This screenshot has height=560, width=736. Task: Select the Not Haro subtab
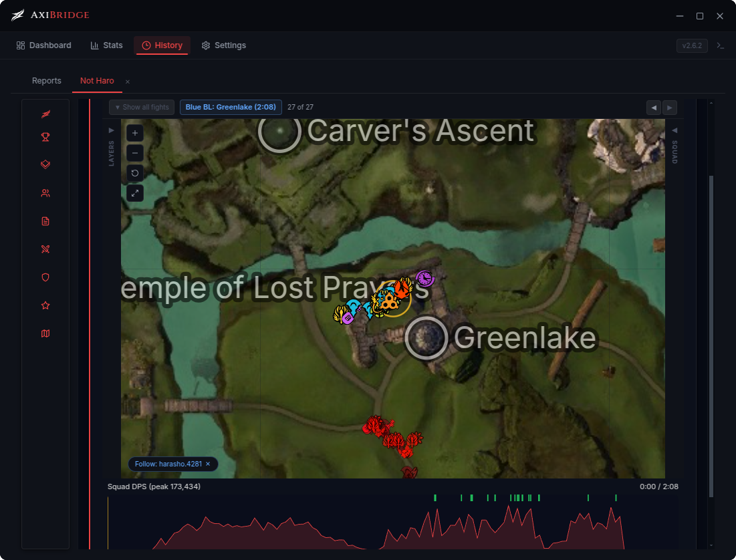(x=97, y=81)
